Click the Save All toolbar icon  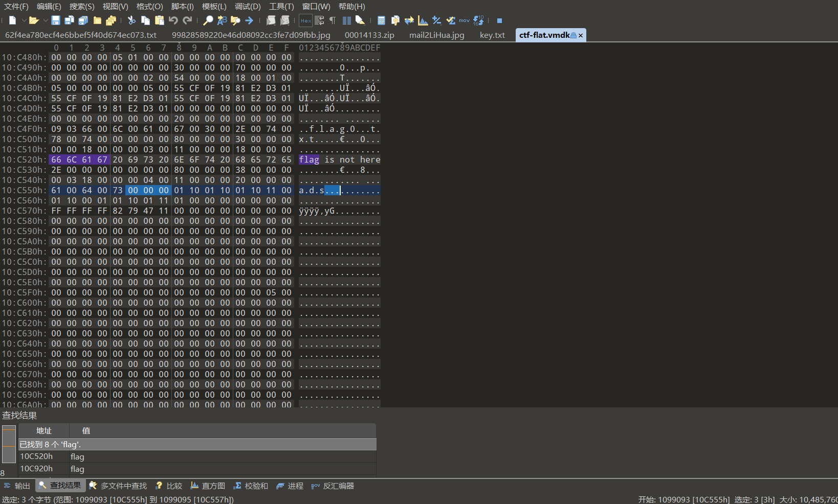pyautogui.click(x=83, y=20)
